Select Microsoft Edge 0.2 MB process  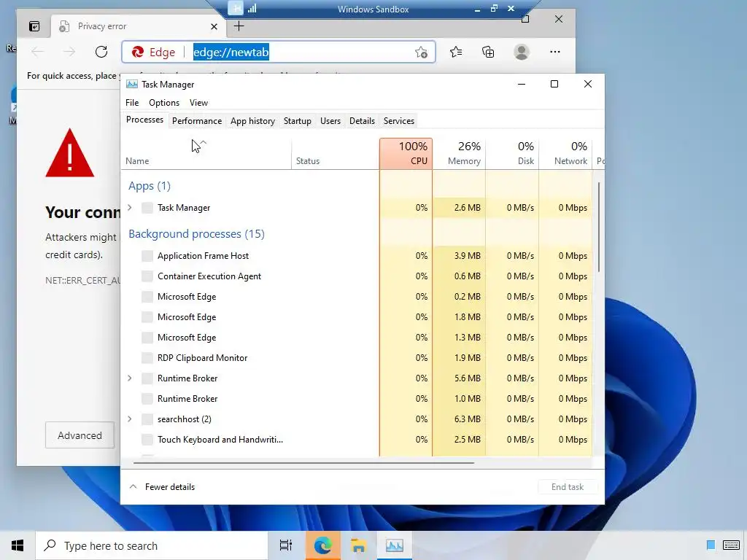pos(356,297)
